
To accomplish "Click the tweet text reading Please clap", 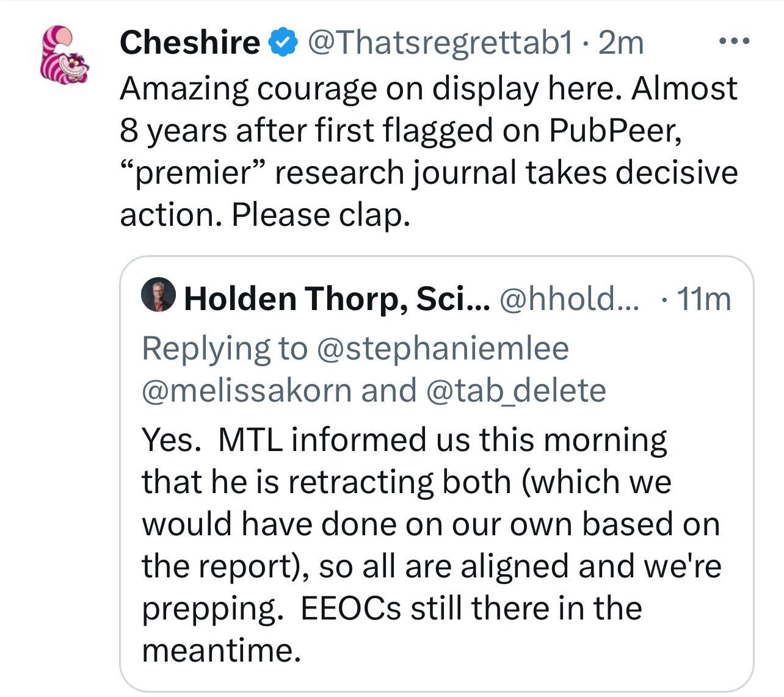I will pos(320,214).
